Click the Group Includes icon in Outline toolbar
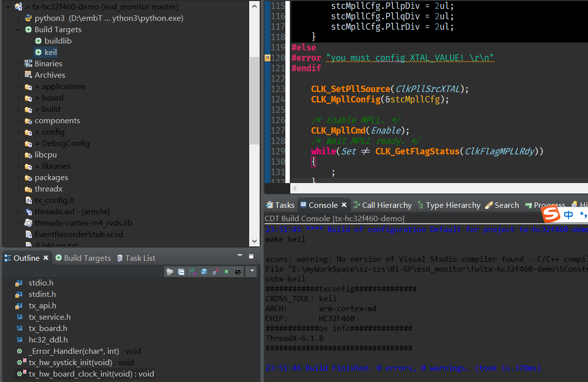Viewport: 588px width, 382px height. pyautogui.click(x=170, y=272)
